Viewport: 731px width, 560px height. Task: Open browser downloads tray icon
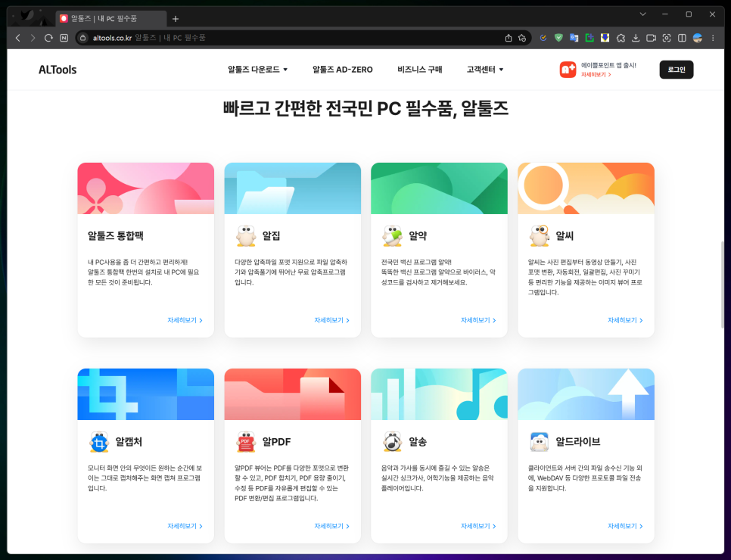coord(636,38)
